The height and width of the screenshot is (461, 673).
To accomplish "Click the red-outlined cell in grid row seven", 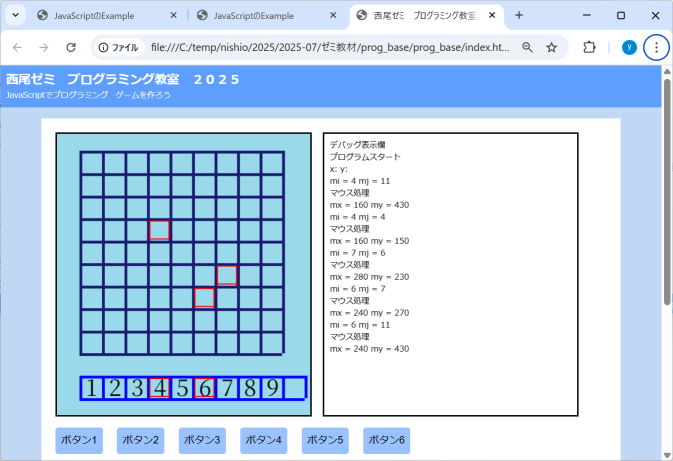I will pos(204,298).
